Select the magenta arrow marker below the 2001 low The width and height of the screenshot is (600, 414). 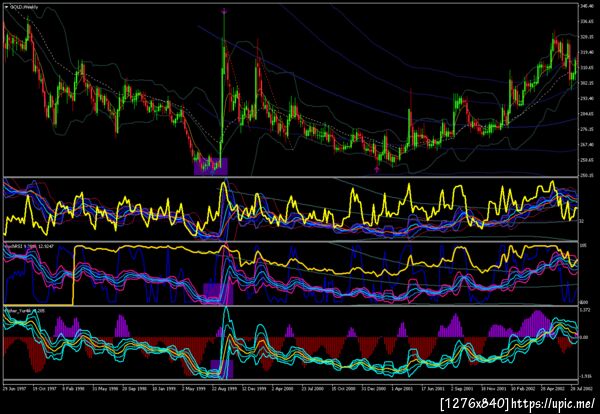coord(377,170)
